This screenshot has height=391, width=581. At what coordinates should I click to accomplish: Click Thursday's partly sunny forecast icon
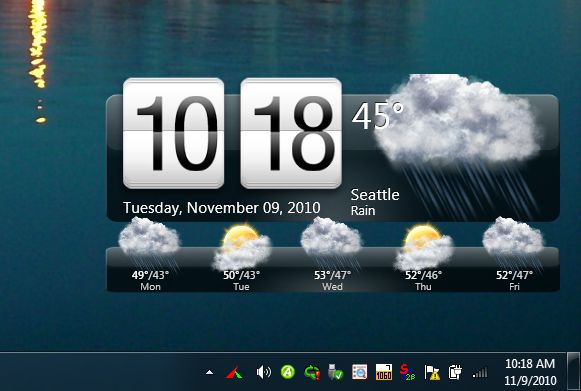(424, 247)
